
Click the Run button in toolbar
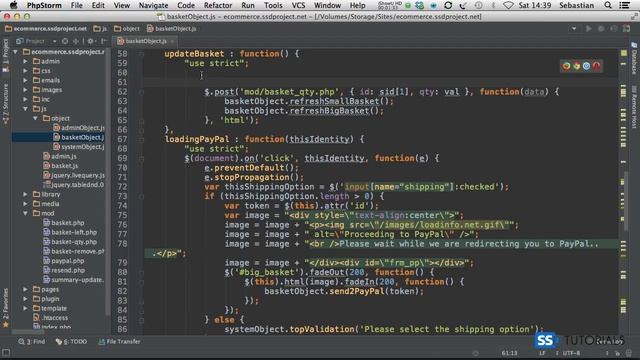[588, 29]
